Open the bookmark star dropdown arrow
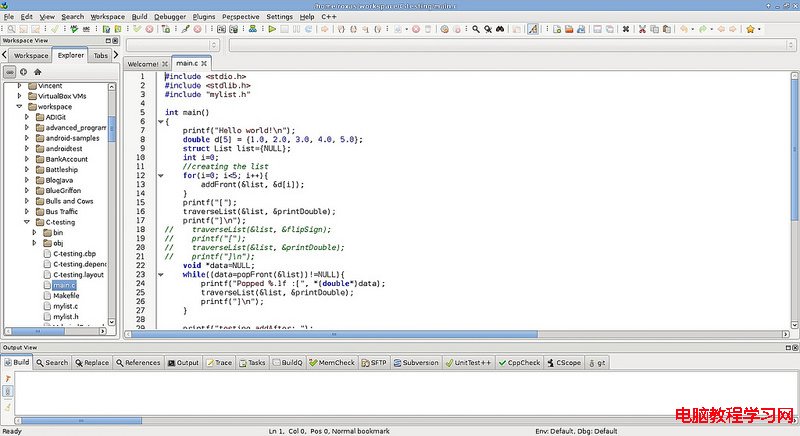 coord(759,29)
